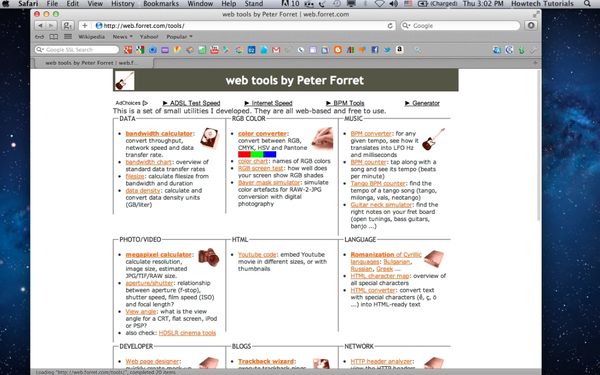Expand the News bookmarks dropdown
600x375 pixels.
tap(122, 37)
